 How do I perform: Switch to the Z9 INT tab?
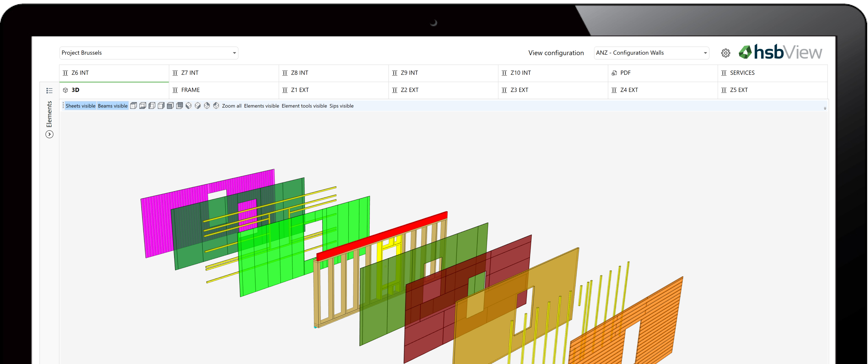443,73
